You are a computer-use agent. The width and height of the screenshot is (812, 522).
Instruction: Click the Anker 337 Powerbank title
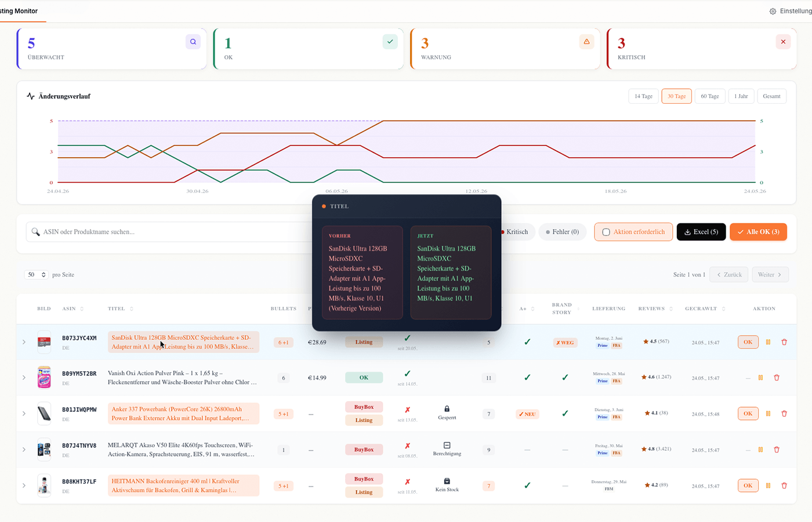click(x=183, y=414)
